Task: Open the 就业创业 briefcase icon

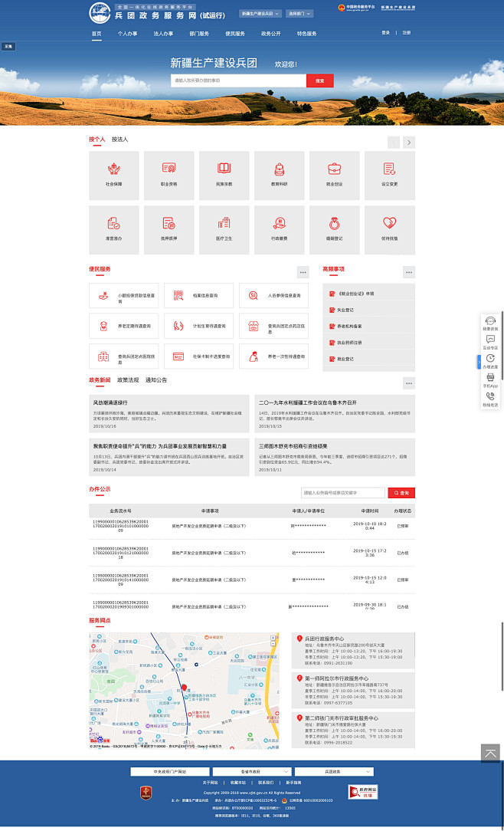Action: [334, 170]
